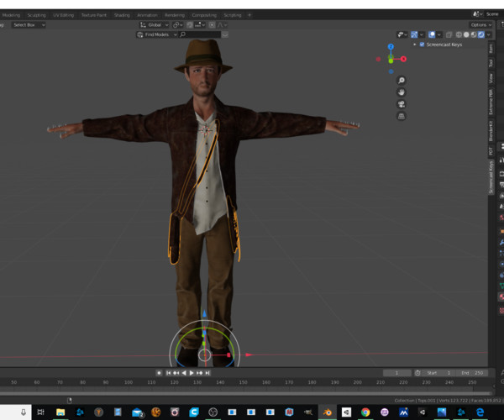504x420 pixels.
Task: Open Google Chrome from the taskbar
Action: point(365,412)
